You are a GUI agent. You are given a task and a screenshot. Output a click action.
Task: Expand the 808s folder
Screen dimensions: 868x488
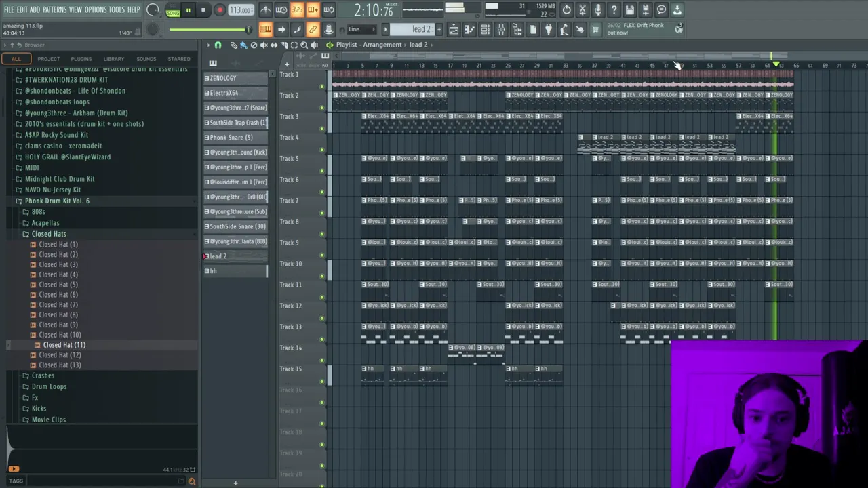[38, 211]
